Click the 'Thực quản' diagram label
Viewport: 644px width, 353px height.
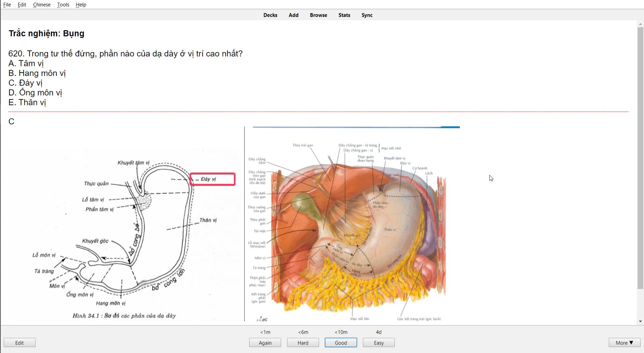[96, 184]
